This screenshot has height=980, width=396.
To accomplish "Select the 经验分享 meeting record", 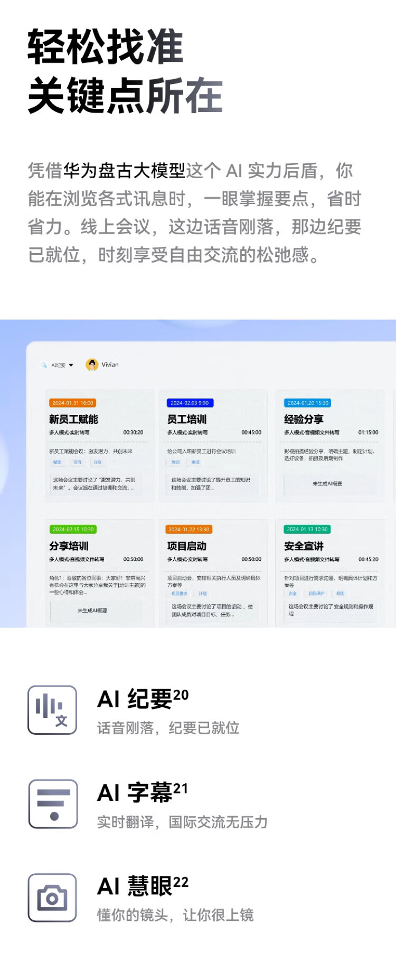I will coord(304,419).
